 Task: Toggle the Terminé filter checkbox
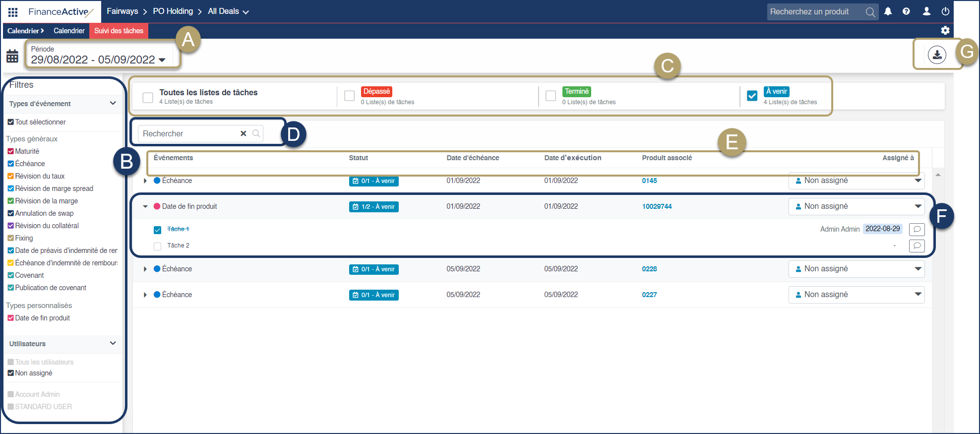[551, 96]
